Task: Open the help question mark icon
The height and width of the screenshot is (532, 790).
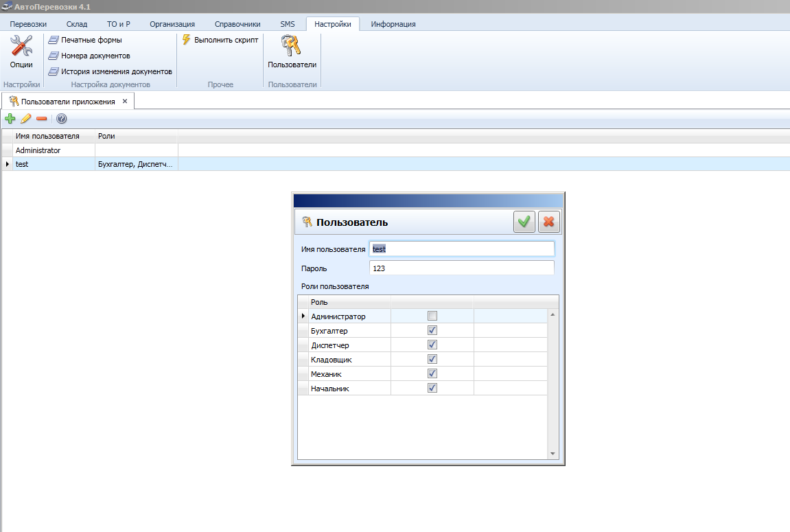Action: pyautogui.click(x=61, y=119)
